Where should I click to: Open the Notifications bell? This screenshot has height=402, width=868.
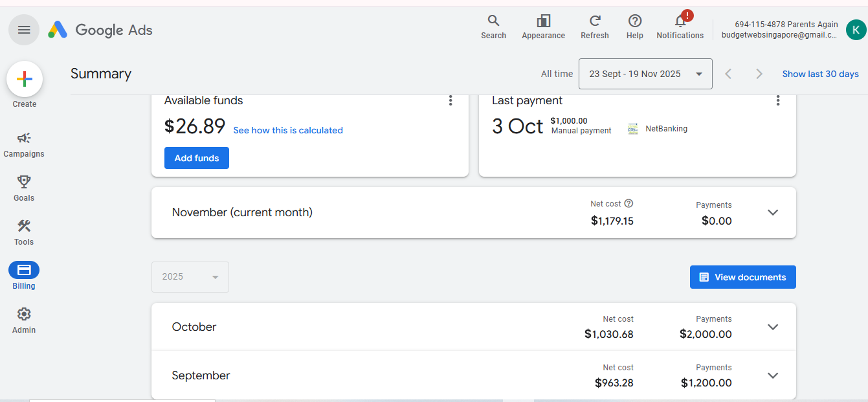pos(680,21)
